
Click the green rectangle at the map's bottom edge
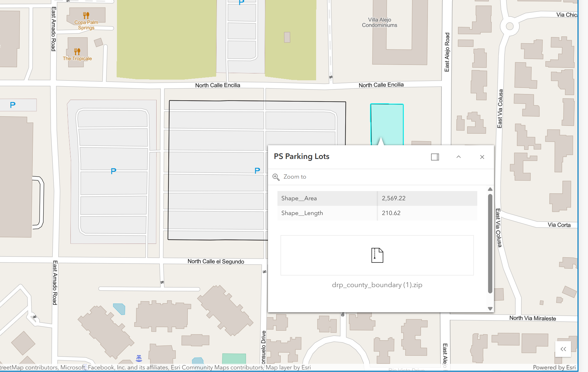pyautogui.click(x=234, y=359)
